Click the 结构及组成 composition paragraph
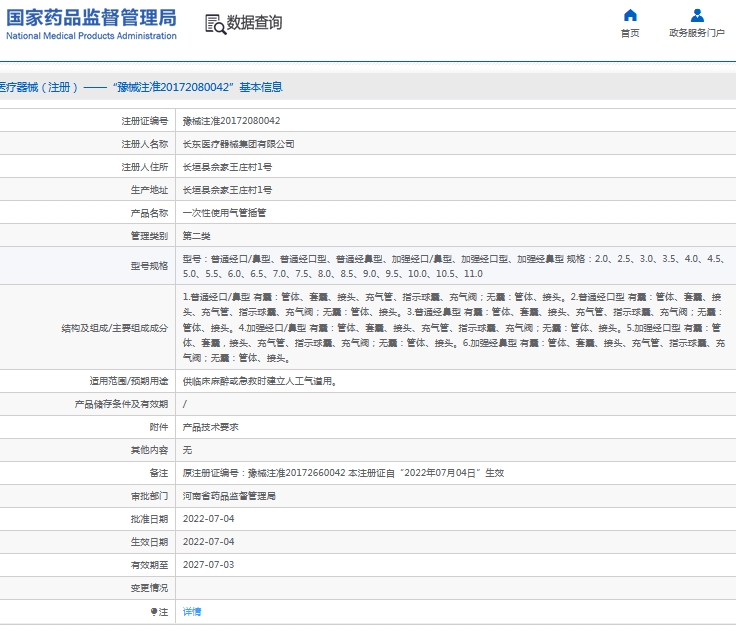This screenshot has height=631, width=736. pyautogui.click(x=453, y=327)
